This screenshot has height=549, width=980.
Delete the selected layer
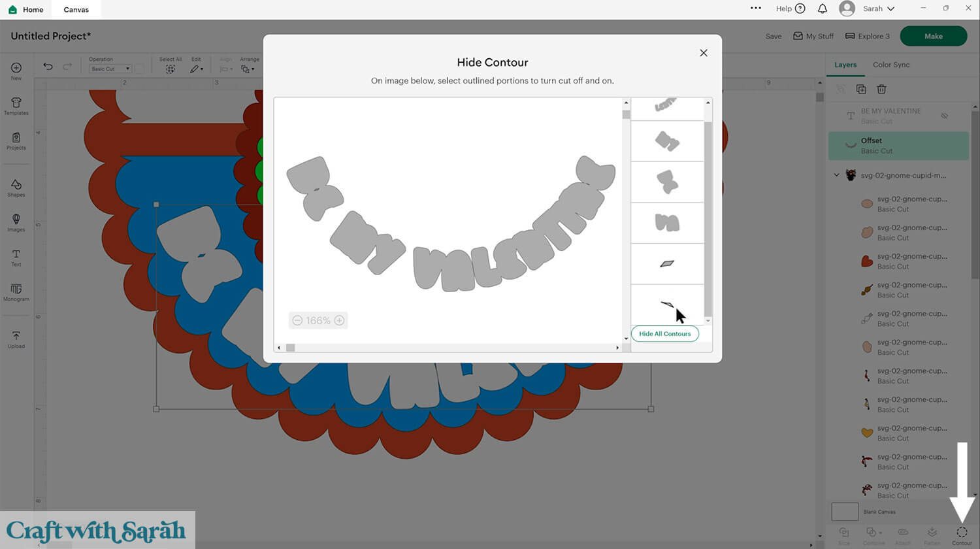pos(881,89)
